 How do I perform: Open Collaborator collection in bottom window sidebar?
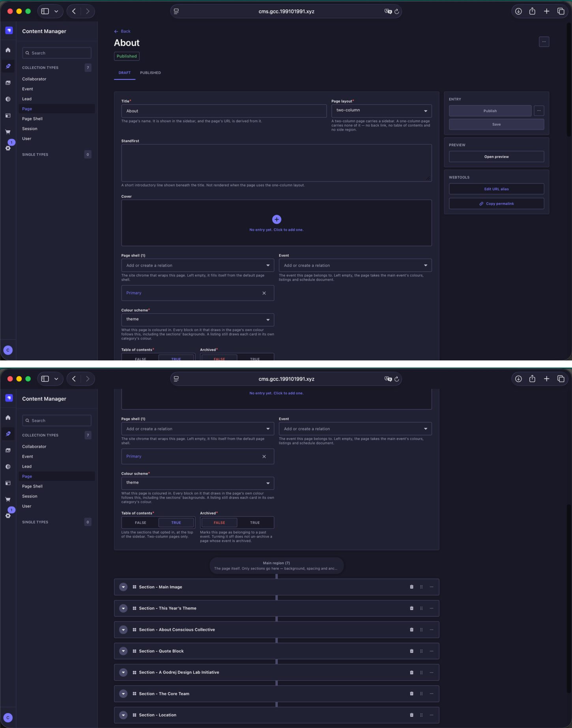point(34,447)
